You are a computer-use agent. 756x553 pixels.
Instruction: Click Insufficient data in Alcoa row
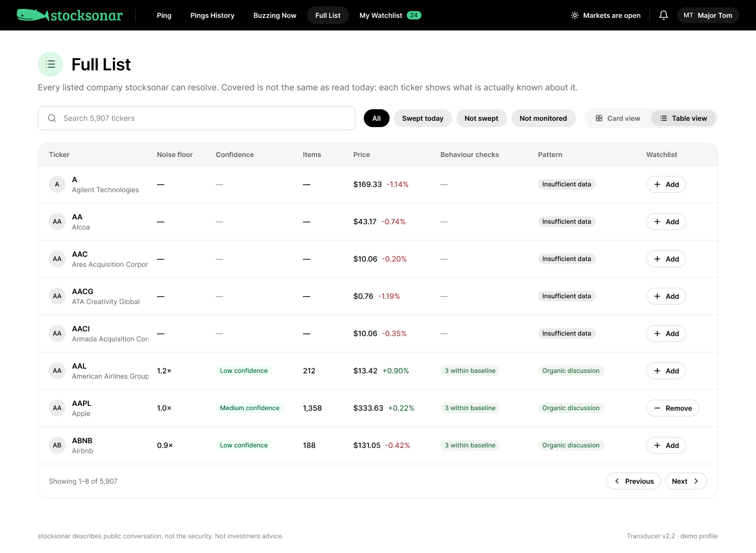coord(567,222)
